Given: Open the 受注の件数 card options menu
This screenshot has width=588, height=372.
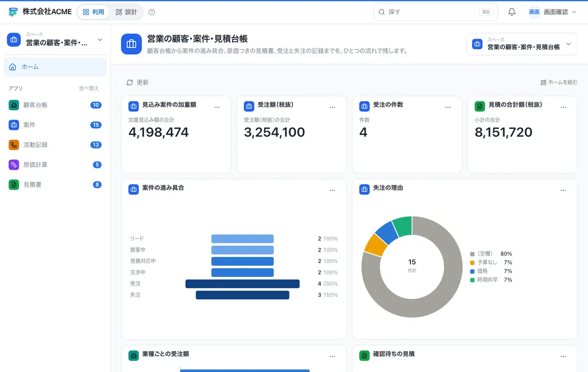Looking at the screenshot, I should click(x=448, y=107).
